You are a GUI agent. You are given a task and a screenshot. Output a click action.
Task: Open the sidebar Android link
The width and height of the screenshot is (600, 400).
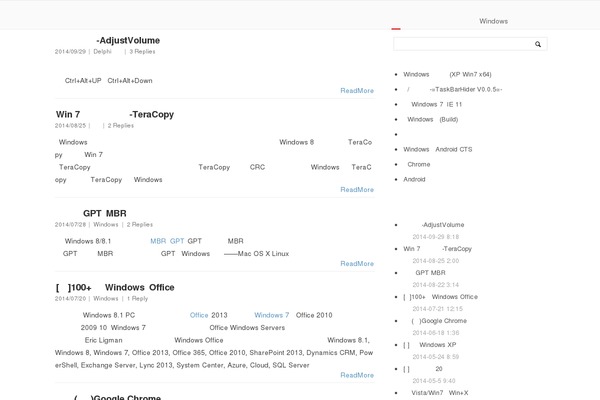click(414, 179)
